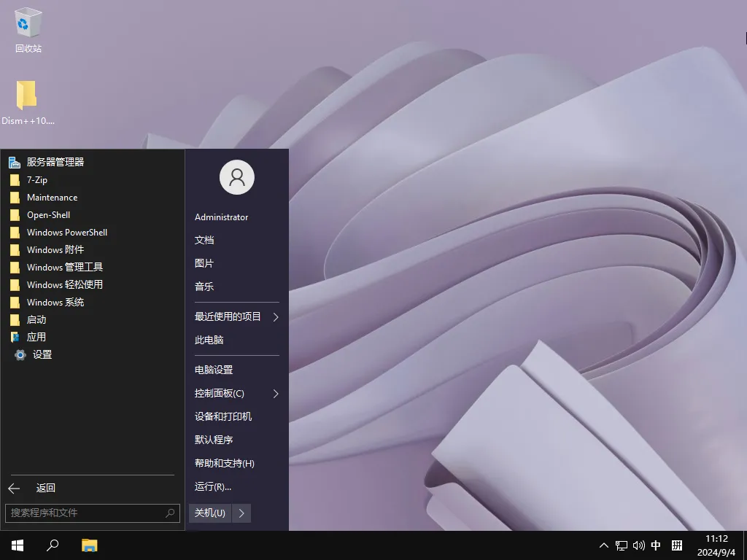
Task: Open 设置 from the start menu
Action: 42,354
